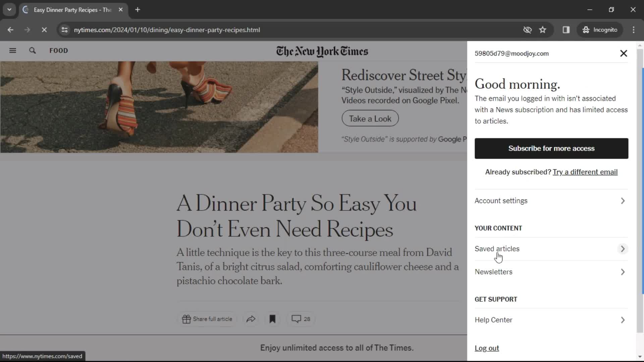The height and width of the screenshot is (362, 644).
Task: Click the share arrow icon
Action: [251, 319]
